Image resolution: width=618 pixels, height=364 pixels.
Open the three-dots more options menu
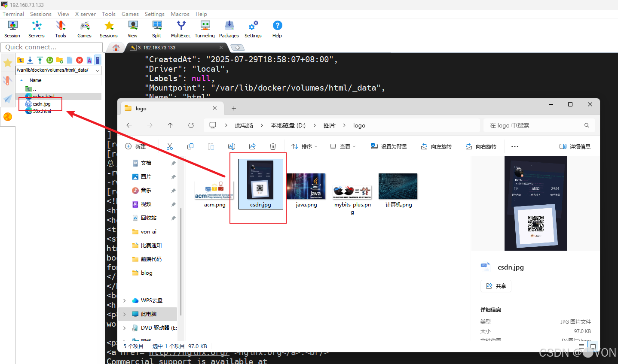tap(515, 146)
